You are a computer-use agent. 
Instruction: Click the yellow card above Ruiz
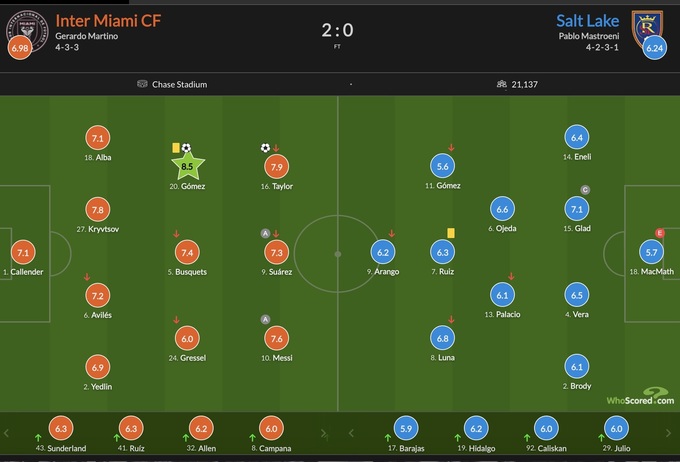tap(451, 232)
